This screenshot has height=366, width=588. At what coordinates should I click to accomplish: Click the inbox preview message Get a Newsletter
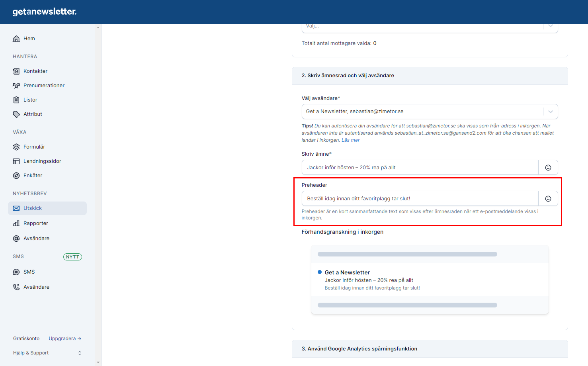click(430, 280)
